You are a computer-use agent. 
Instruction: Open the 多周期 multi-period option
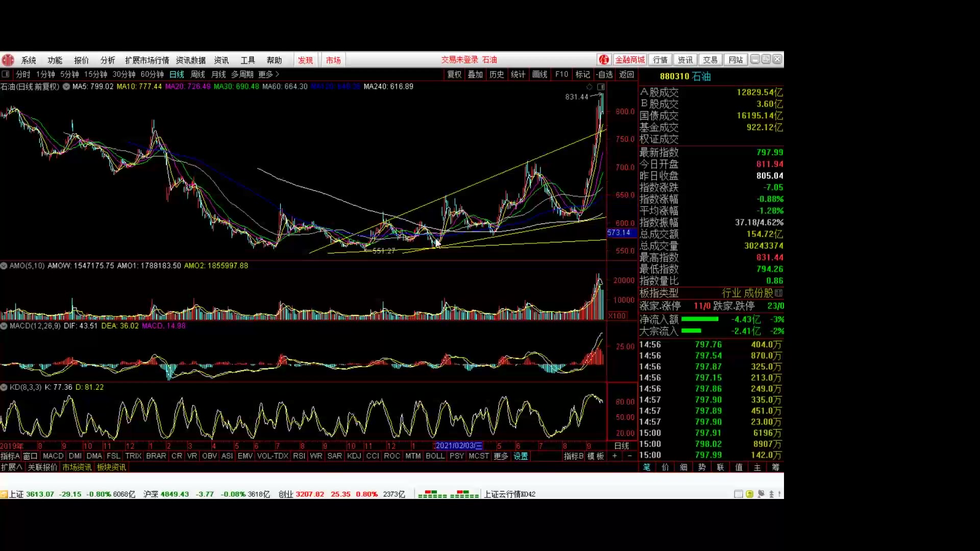[x=242, y=74]
